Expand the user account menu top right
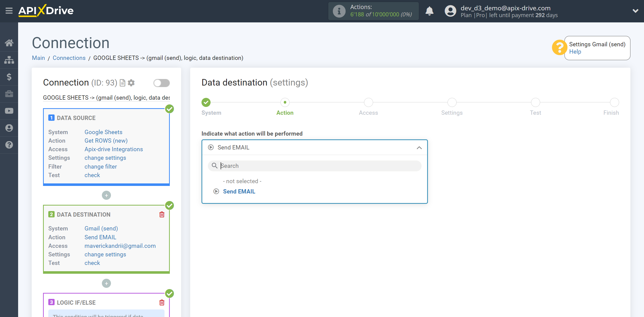Viewport: 644px width, 317px height. pyautogui.click(x=634, y=11)
